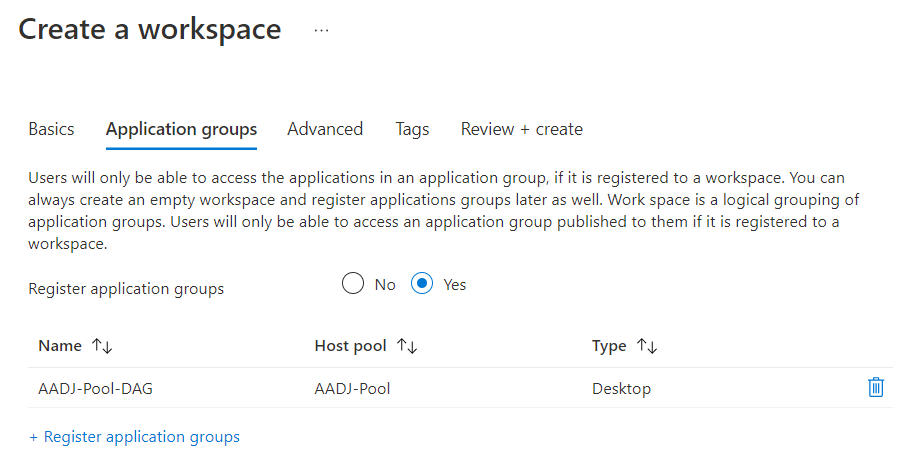The height and width of the screenshot is (465, 922).
Task: Go to the Tags tab
Action: click(412, 129)
